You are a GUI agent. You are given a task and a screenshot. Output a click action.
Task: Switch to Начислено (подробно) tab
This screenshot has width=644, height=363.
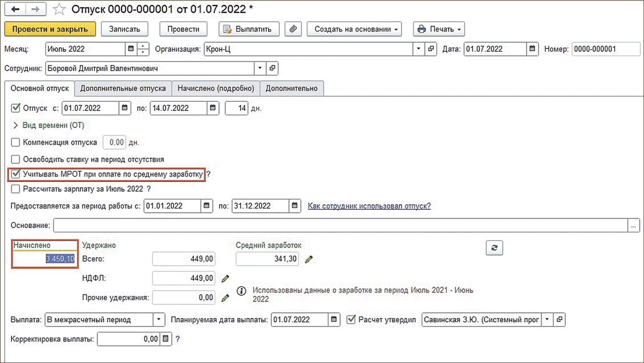(216, 88)
